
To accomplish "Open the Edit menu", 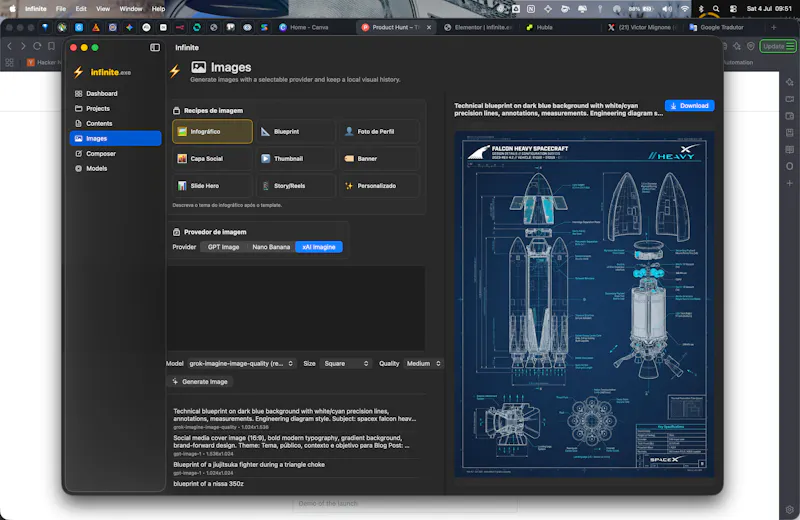I will 81,9.
